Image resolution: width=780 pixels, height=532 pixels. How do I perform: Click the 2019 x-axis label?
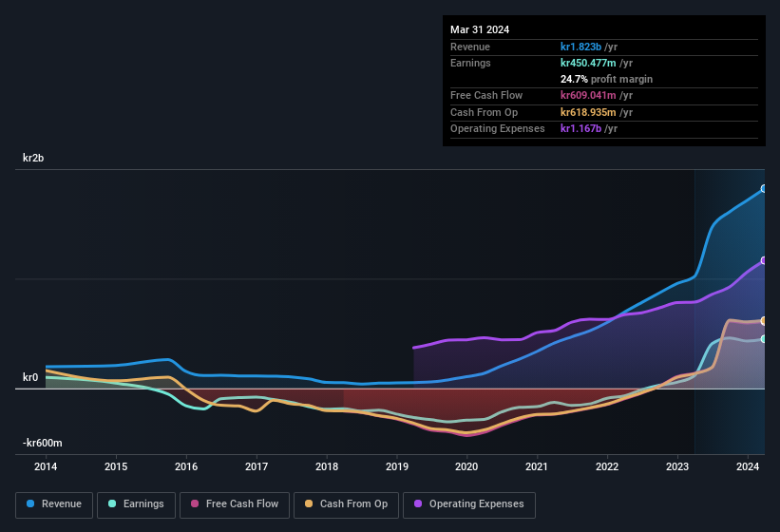point(397,466)
